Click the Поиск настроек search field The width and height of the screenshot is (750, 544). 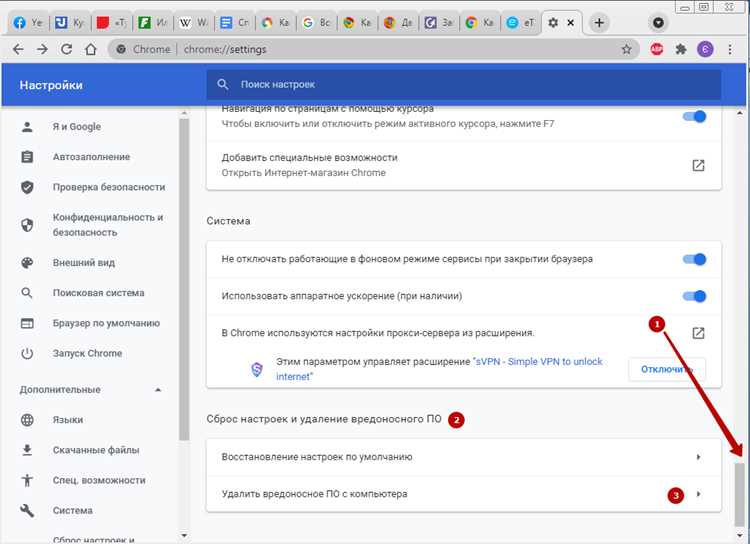(x=464, y=85)
